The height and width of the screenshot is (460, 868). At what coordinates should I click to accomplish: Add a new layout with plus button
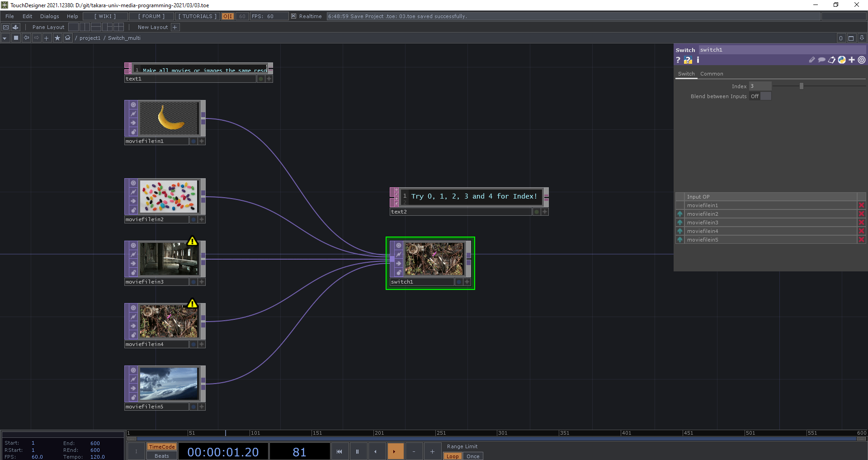(175, 27)
